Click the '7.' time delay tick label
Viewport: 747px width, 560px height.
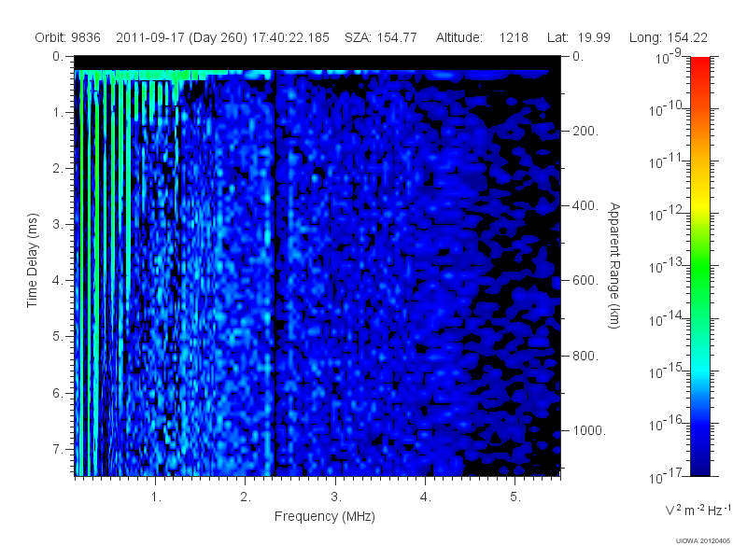[x=58, y=449]
